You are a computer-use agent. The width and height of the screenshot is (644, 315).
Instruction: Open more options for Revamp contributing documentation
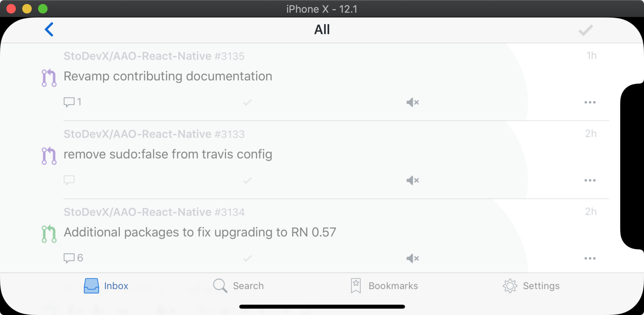590,102
